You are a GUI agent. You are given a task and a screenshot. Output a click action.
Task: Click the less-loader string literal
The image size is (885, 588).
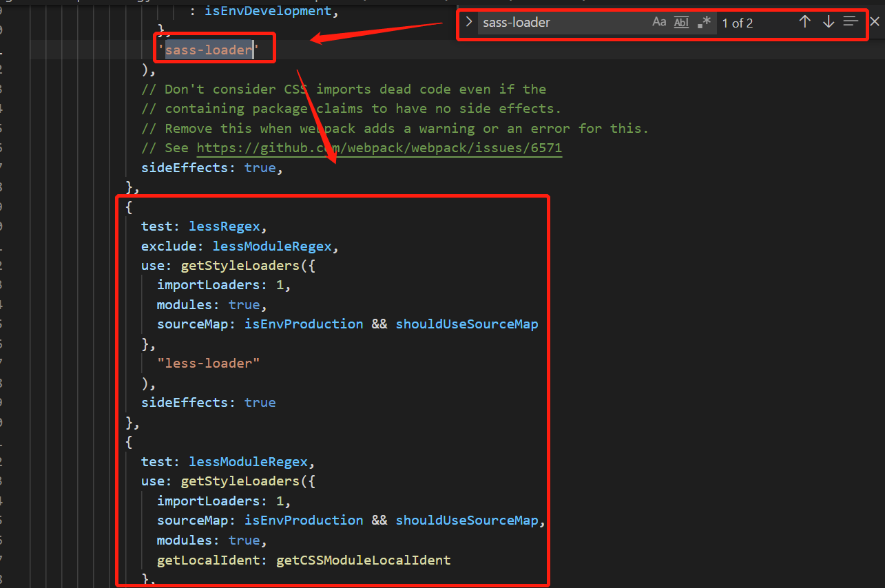point(208,363)
